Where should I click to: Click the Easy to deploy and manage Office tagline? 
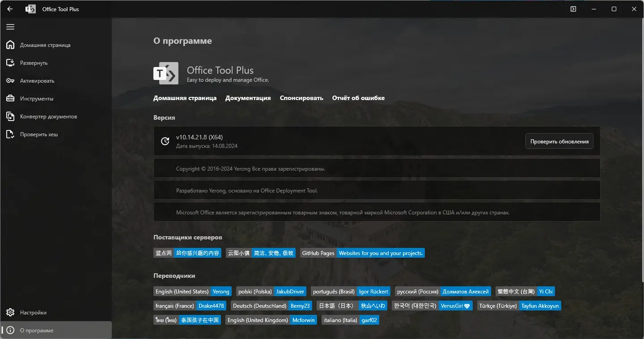pyautogui.click(x=228, y=80)
